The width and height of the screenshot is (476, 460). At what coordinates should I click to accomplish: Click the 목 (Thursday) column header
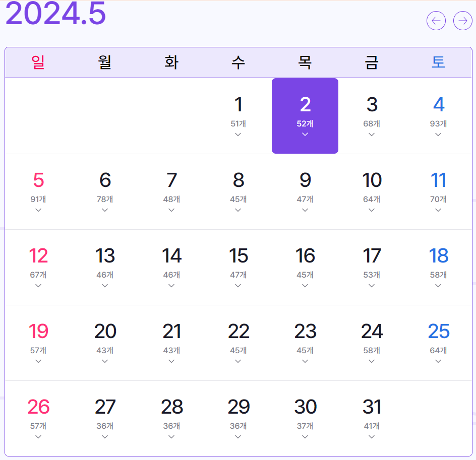click(x=305, y=61)
